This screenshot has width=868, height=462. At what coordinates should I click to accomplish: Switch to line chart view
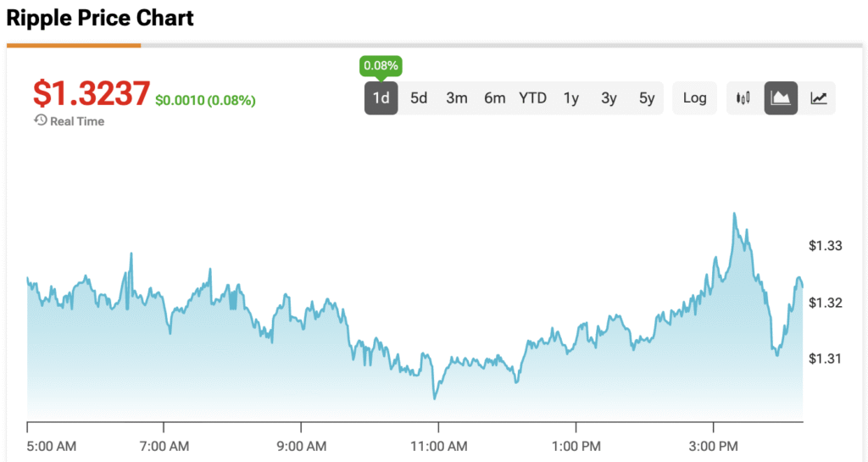[x=818, y=98]
